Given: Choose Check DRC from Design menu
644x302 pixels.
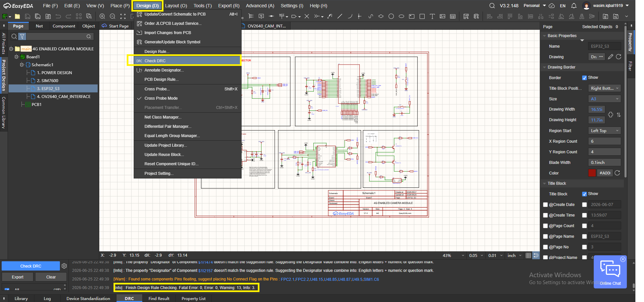Looking at the screenshot, I should (x=188, y=61).
